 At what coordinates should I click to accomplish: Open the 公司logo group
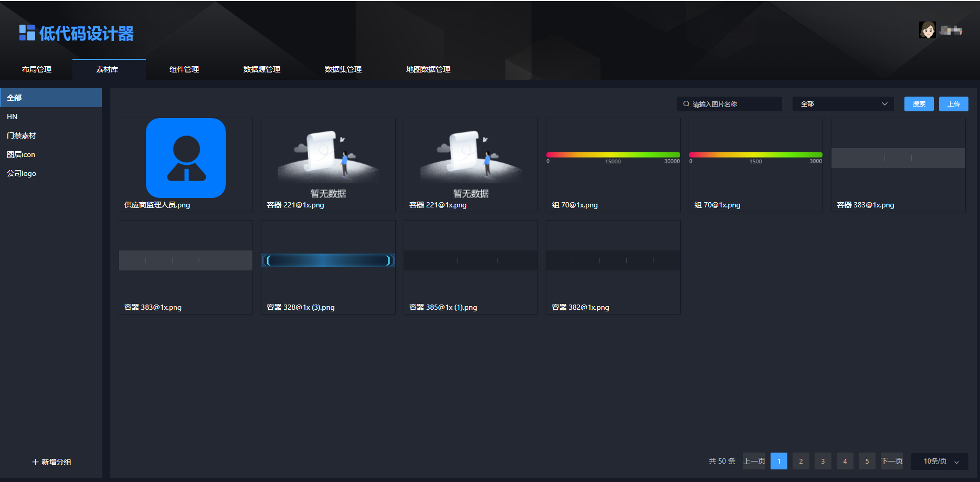click(x=51, y=173)
